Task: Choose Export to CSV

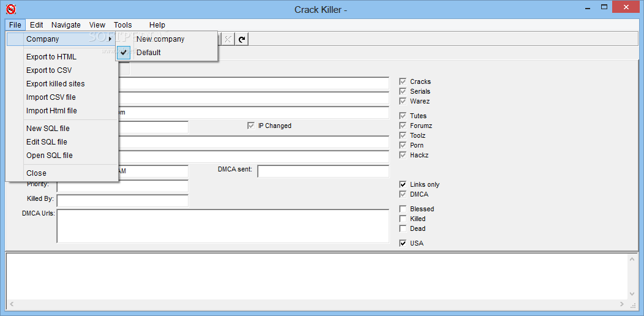Action: 62,70
